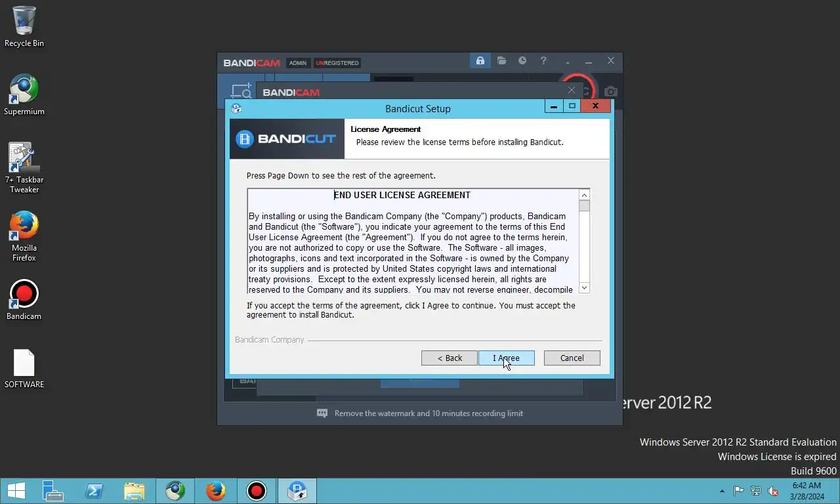Open the clock showing 6:42 AM

click(807, 491)
